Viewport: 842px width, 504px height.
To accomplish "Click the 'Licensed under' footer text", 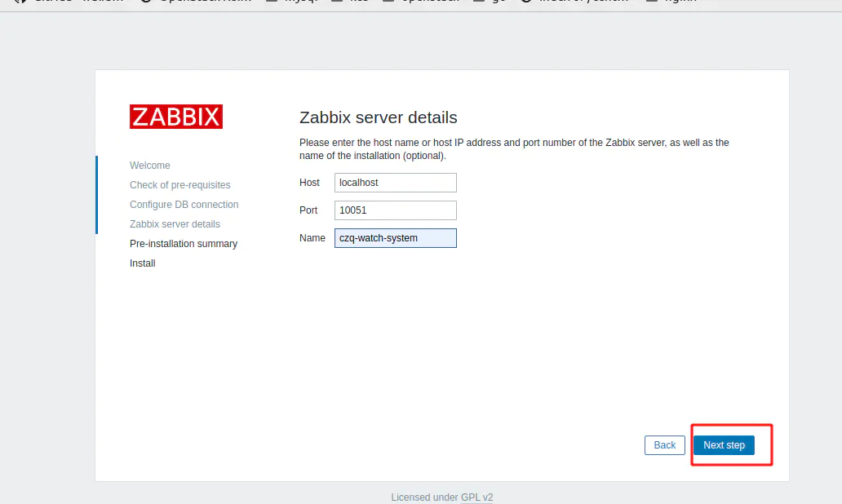I will click(x=425, y=497).
